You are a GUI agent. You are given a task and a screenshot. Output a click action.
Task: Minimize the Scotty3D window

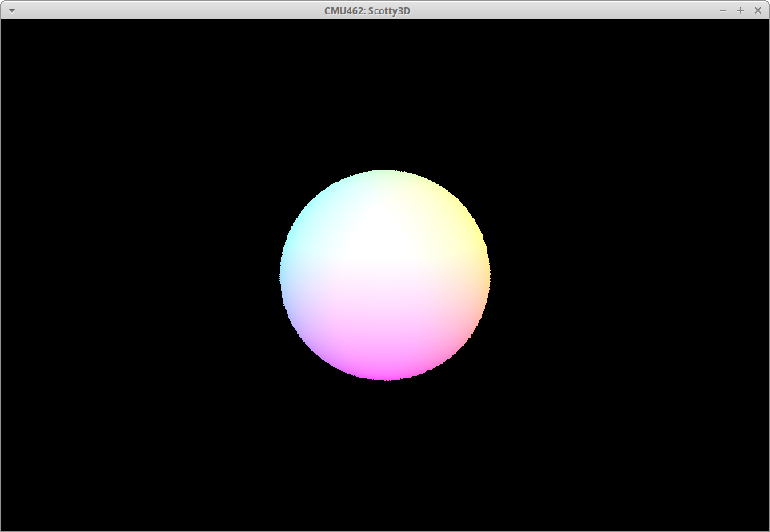(722, 10)
